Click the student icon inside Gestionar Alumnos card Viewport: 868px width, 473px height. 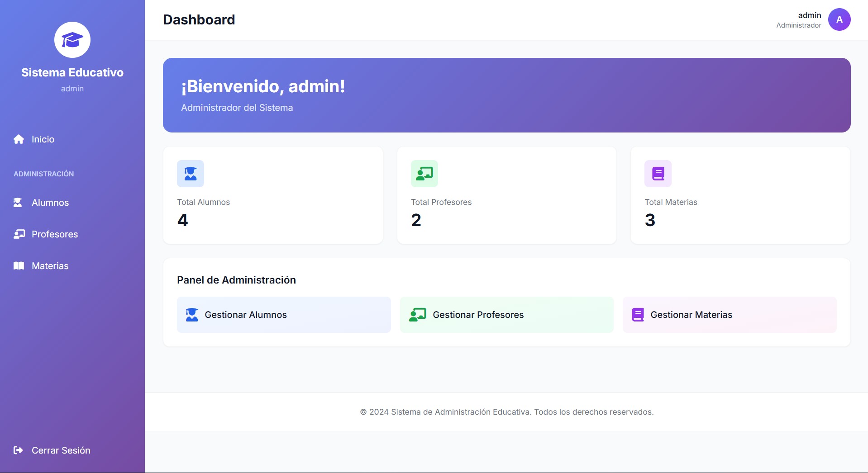tap(191, 315)
